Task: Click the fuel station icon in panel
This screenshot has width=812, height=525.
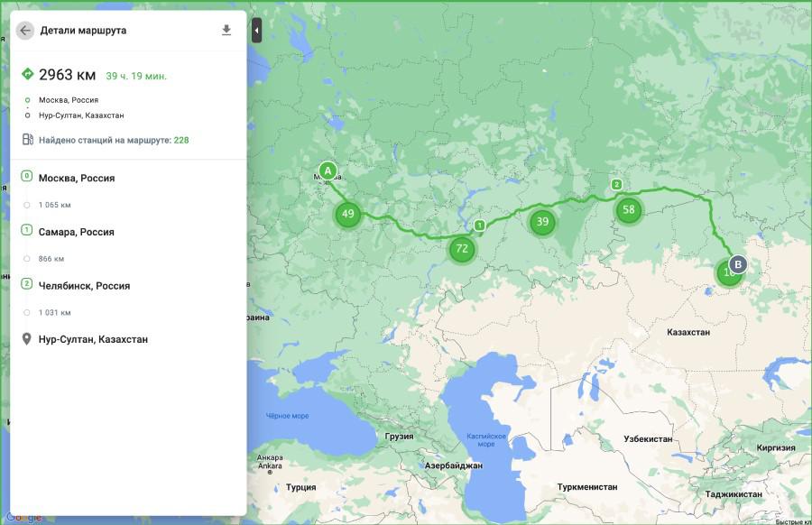Action: pyautogui.click(x=27, y=139)
